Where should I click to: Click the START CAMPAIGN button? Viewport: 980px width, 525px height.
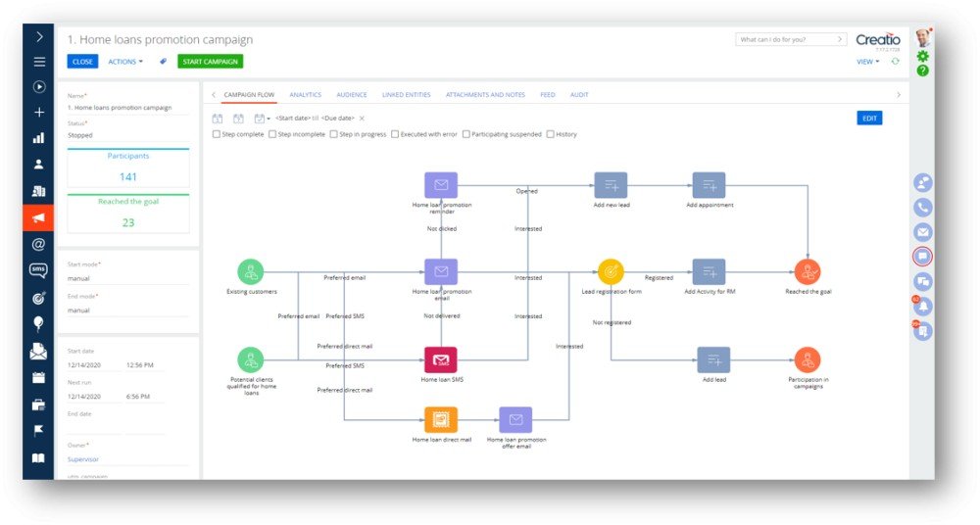(x=210, y=62)
